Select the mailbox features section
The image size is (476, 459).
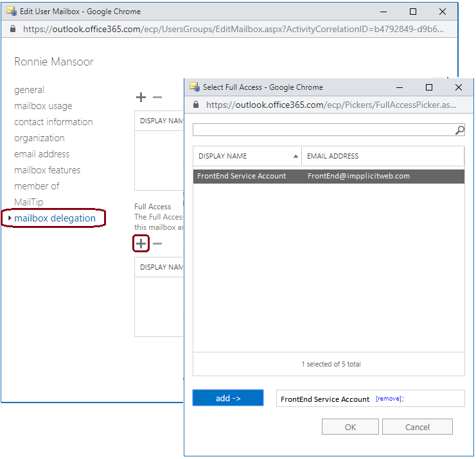(x=47, y=170)
